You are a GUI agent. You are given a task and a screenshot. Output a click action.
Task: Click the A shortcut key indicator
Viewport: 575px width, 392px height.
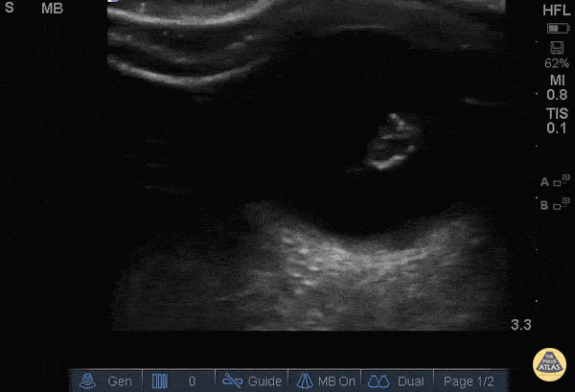(x=549, y=181)
